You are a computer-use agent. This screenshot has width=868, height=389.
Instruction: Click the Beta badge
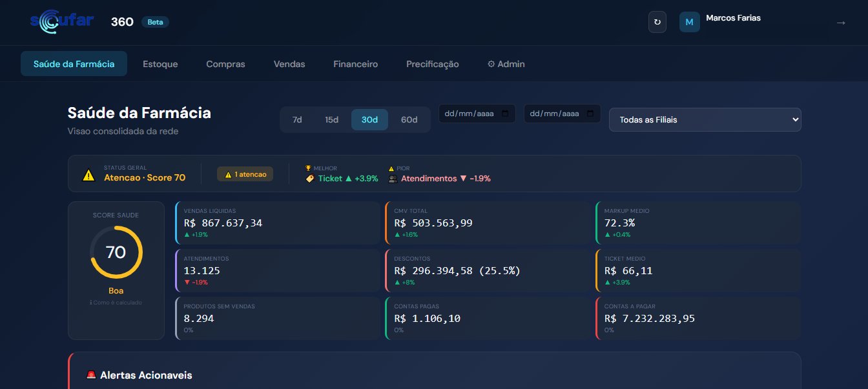[155, 22]
